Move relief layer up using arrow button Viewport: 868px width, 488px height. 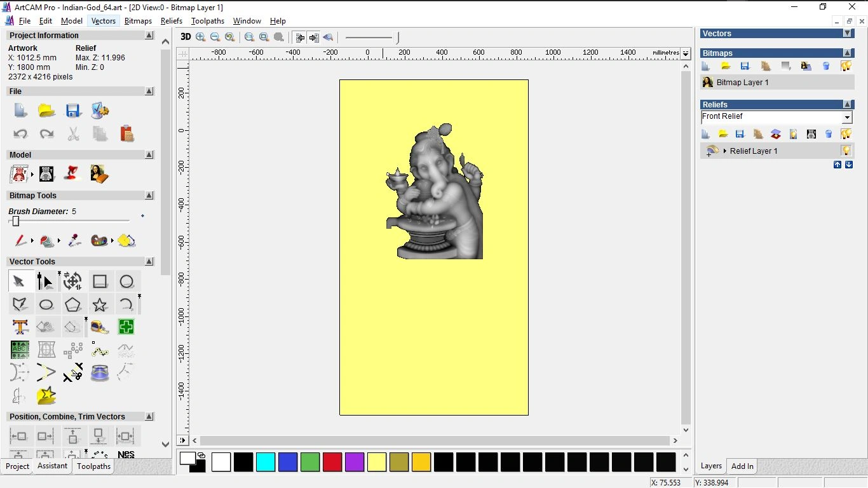tap(837, 164)
